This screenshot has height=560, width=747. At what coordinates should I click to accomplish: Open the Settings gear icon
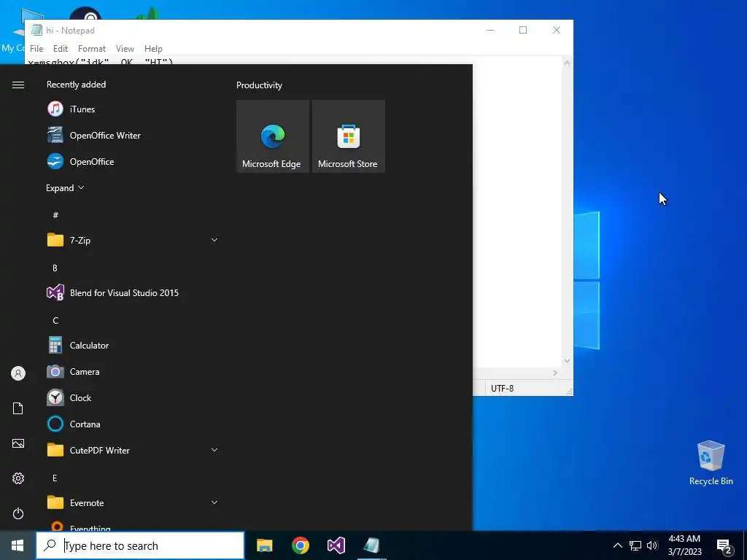18,478
